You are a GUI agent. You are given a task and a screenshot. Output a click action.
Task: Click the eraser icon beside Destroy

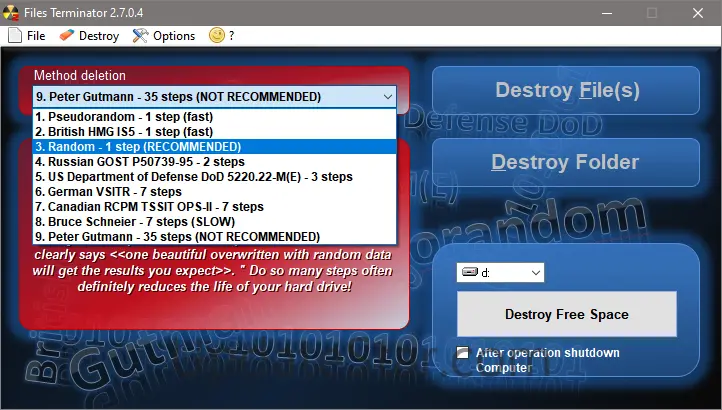[x=66, y=35]
